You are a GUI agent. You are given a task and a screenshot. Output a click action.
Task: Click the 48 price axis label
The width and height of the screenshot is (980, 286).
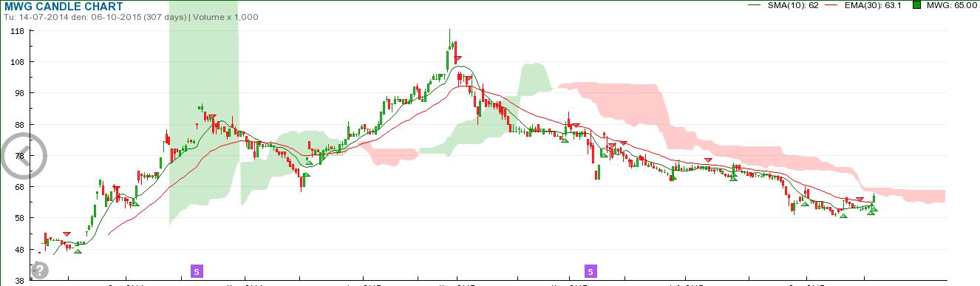click(x=20, y=249)
